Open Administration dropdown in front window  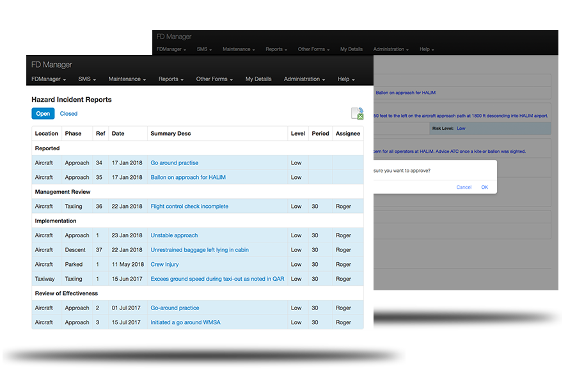coord(304,79)
